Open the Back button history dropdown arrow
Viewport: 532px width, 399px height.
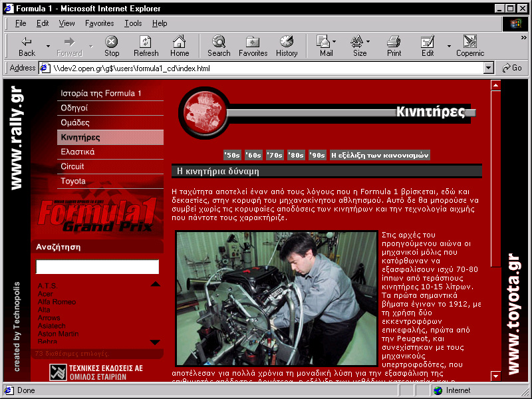48,46
